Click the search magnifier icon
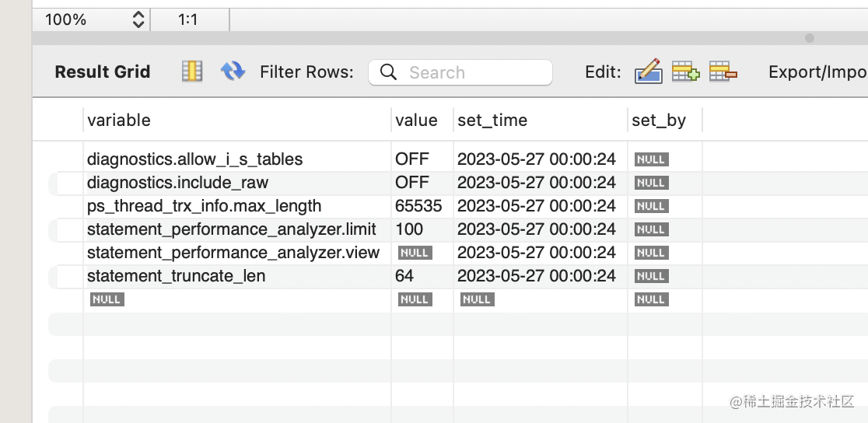 [x=388, y=72]
